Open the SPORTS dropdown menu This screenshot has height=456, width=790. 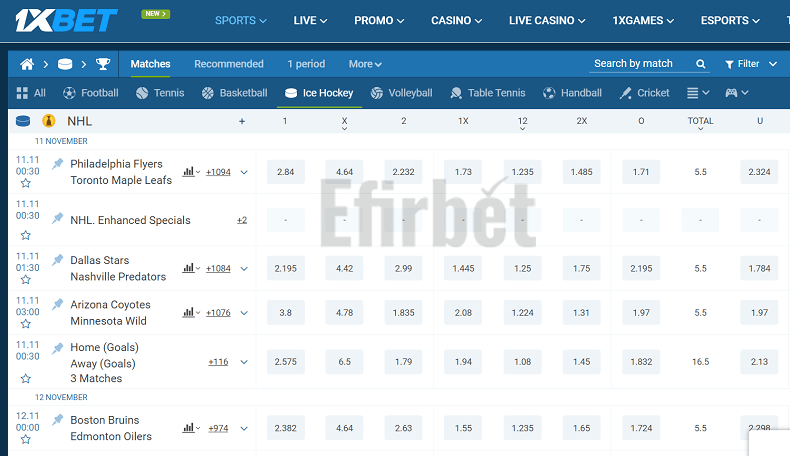[x=240, y=21]
